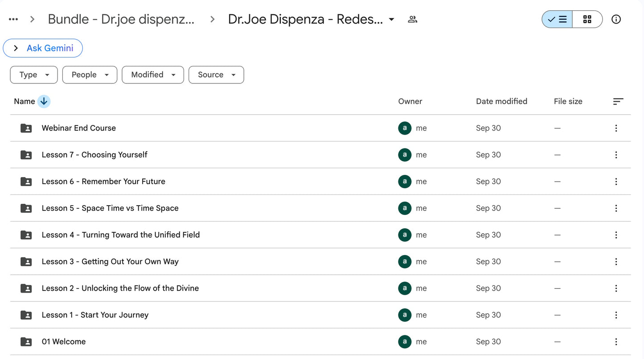This screenshot has height=359, width=644.
Task: Open the breadcrumb overflow ellipsis menu
Action: 13,19
